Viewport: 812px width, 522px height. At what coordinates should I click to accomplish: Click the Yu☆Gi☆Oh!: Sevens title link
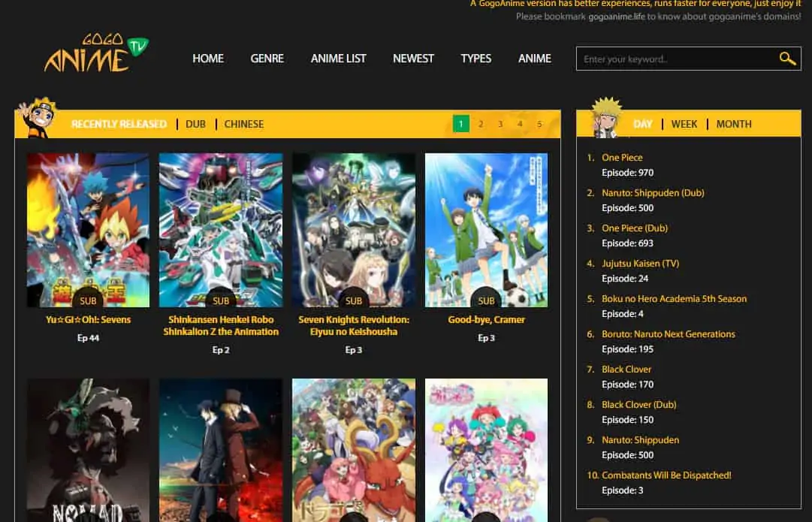pyautogui.click(x=88, y=319)
